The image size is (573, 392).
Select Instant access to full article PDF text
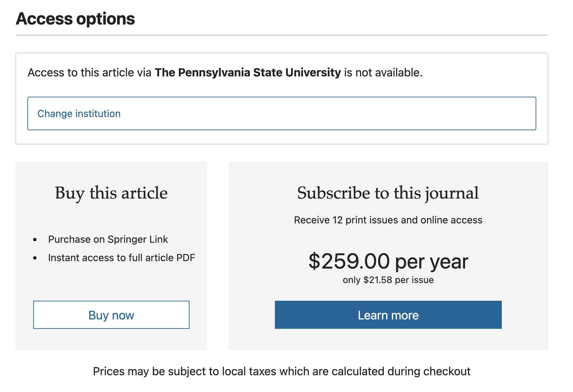pyautogui.click(x=121, y=258)
